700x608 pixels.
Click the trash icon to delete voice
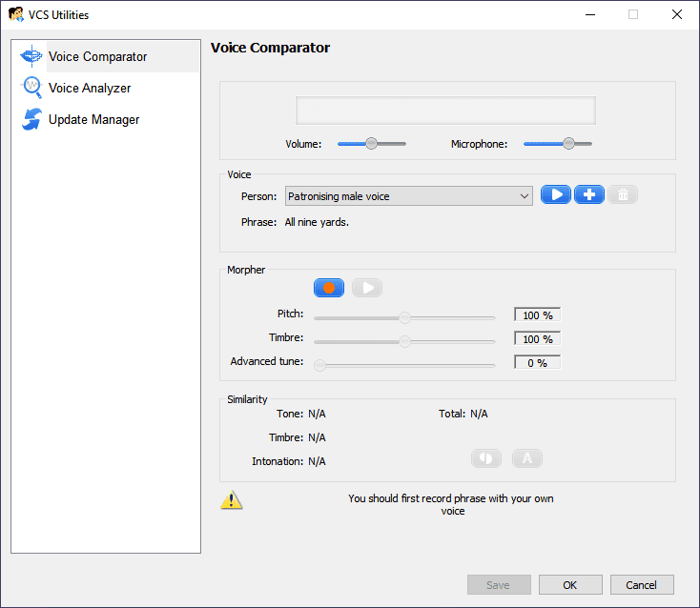coord(623,195)
